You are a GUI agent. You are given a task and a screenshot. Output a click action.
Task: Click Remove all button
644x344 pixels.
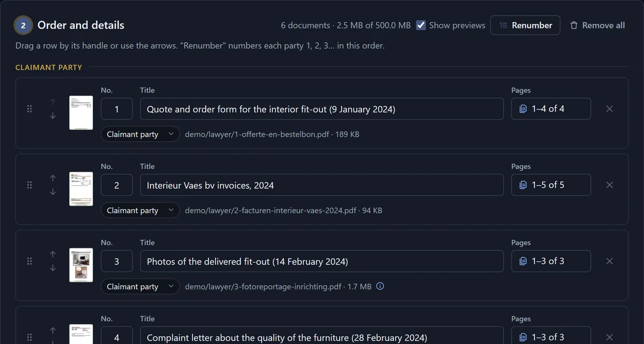pos(597,25)
